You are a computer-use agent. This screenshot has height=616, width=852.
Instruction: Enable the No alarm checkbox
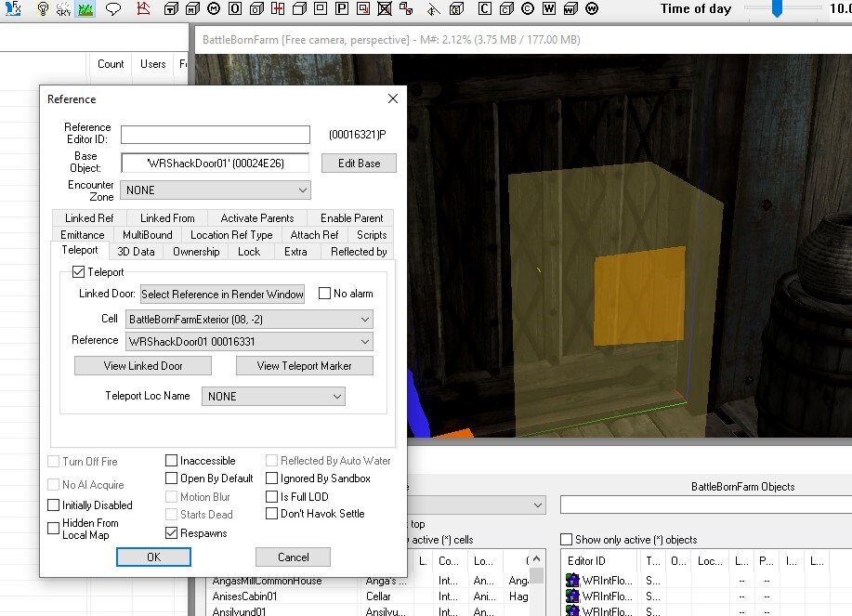click(x=324, y=294)
